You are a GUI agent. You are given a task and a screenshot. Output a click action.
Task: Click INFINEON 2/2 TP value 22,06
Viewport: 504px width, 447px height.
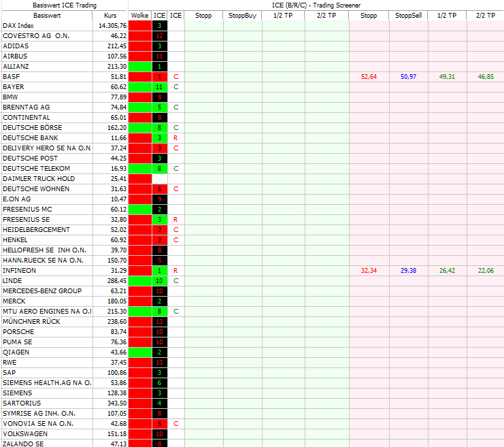pos(486,271)
